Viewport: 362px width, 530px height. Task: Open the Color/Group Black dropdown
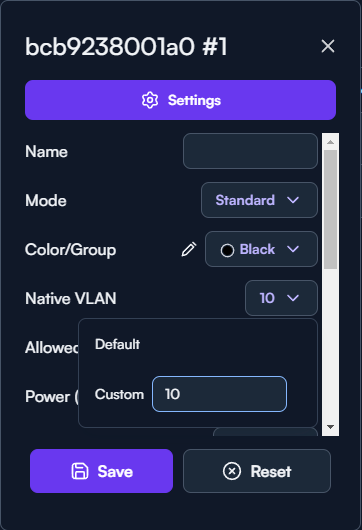click(261, 249)
